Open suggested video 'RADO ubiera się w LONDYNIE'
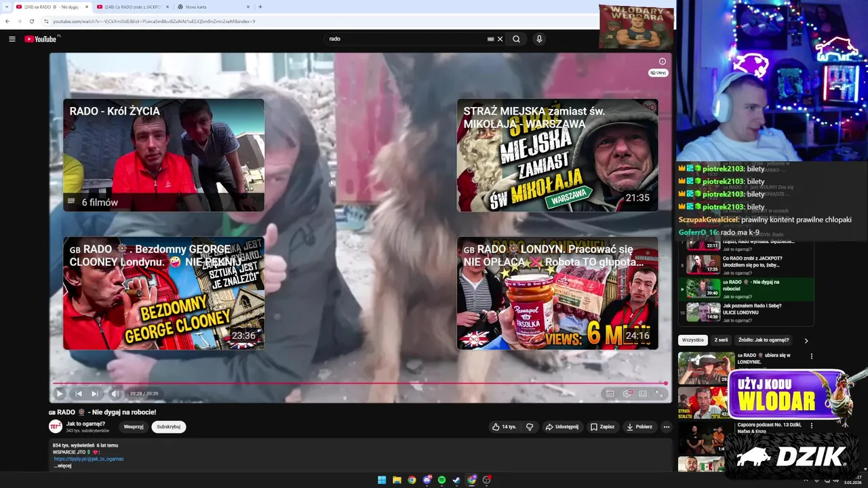 click(x=743, y=367)
